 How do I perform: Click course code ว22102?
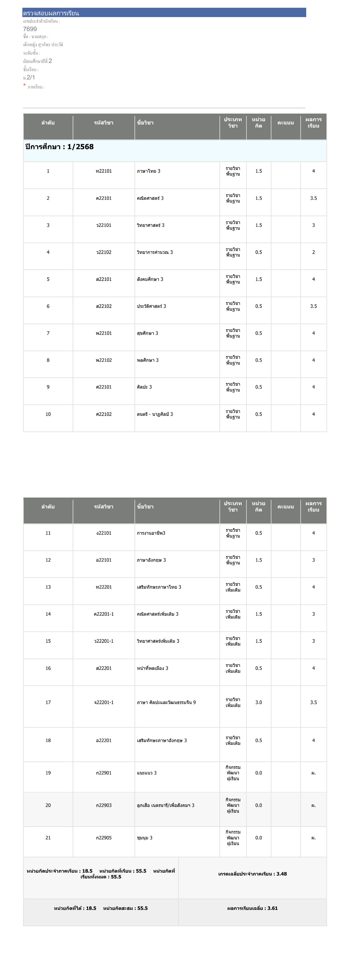tap(104, 252)
